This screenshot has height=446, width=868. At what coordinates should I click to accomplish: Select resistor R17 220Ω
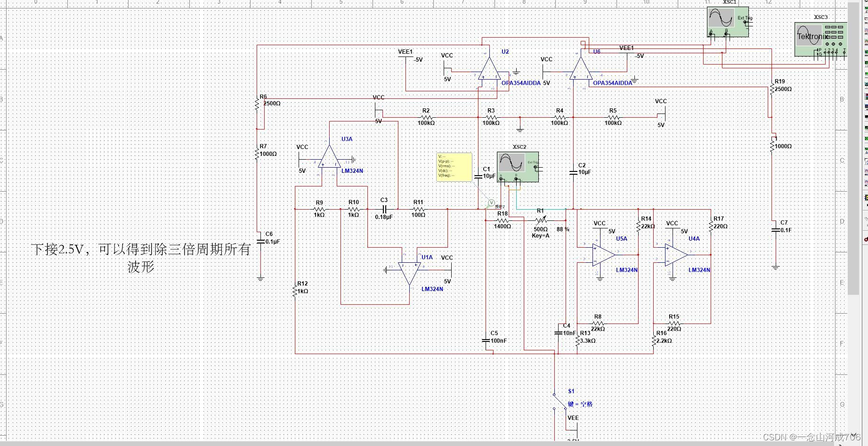pyautogui.click(x=711, y=226)
